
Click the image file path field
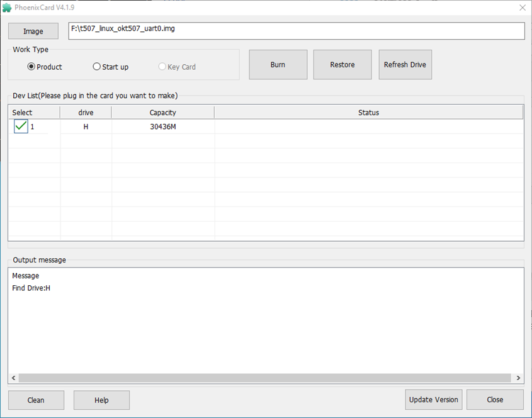[296, 31]
